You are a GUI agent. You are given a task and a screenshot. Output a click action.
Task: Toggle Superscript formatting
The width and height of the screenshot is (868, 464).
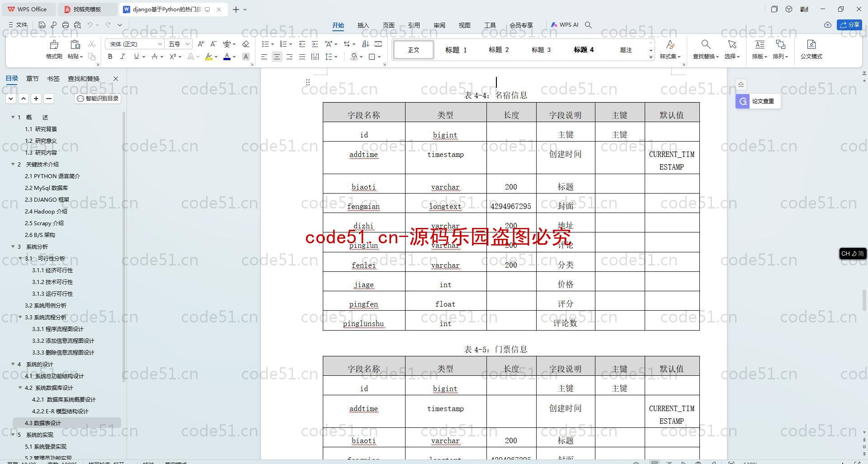[173, 57]
